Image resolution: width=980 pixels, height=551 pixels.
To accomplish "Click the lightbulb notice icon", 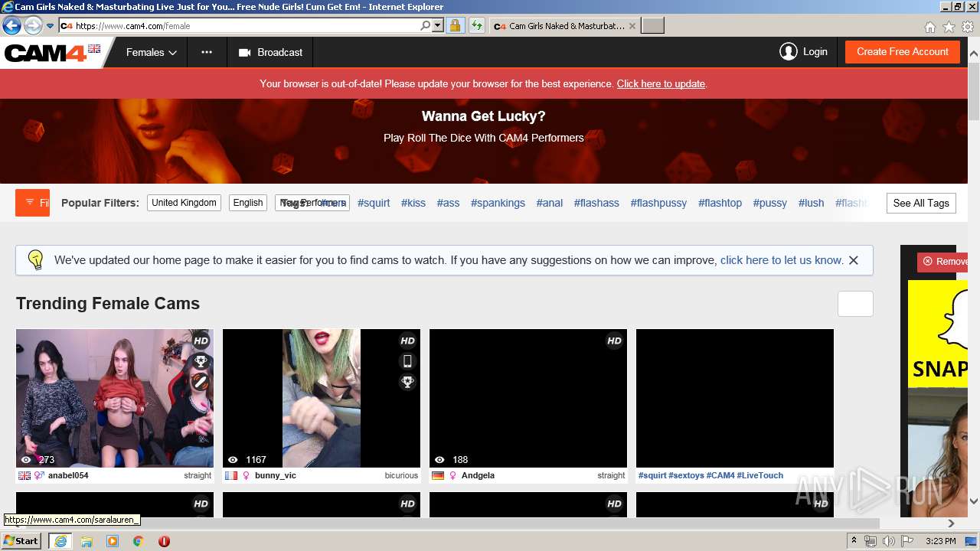I will point(36,259).
